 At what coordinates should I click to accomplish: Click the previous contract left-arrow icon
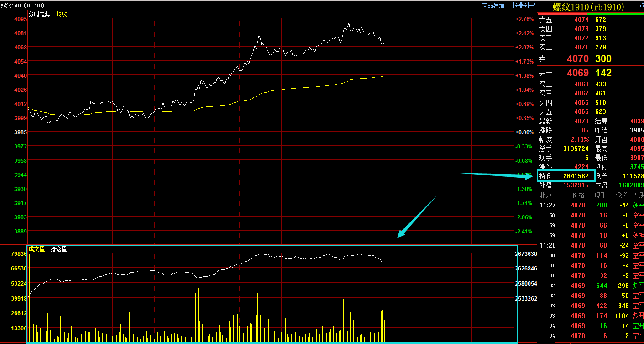pos(517,5)
